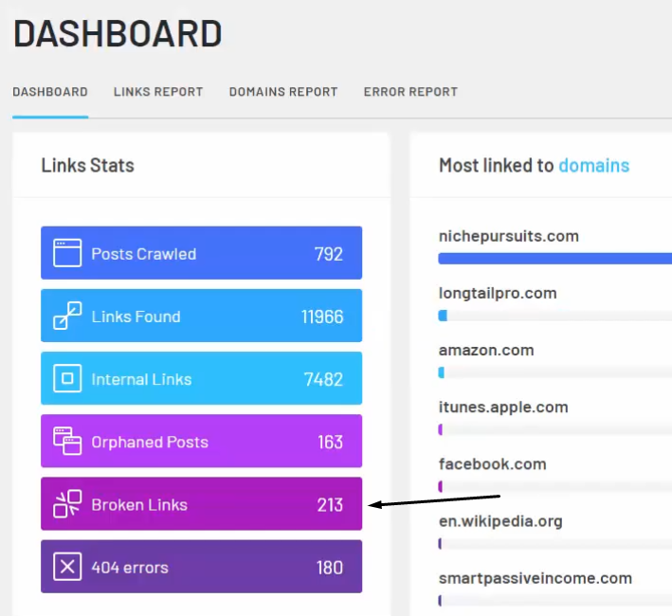Switch to the Links Report tab
The height and width of the screenshot is (616, 672).
pos(158,92)
